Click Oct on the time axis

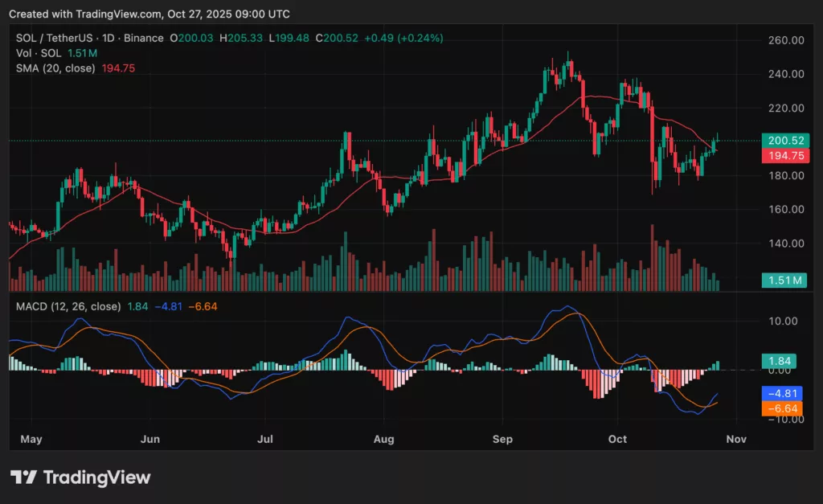click(617, 439)
